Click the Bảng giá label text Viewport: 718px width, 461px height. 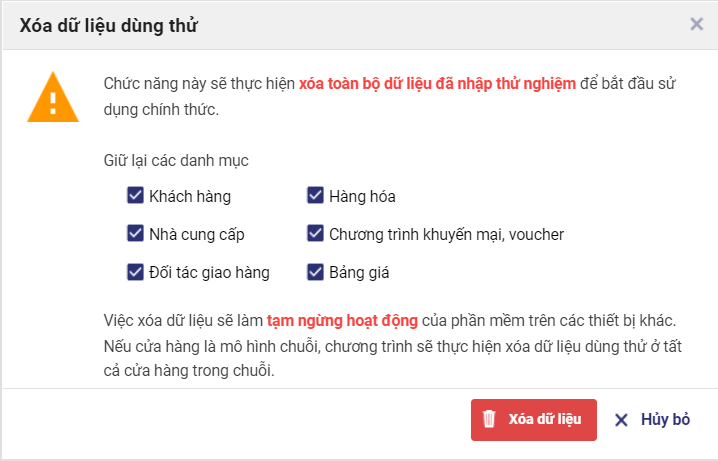(359, 273)
